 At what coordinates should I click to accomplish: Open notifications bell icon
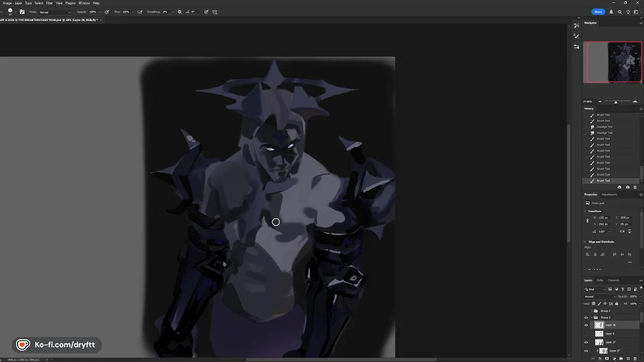611,12
